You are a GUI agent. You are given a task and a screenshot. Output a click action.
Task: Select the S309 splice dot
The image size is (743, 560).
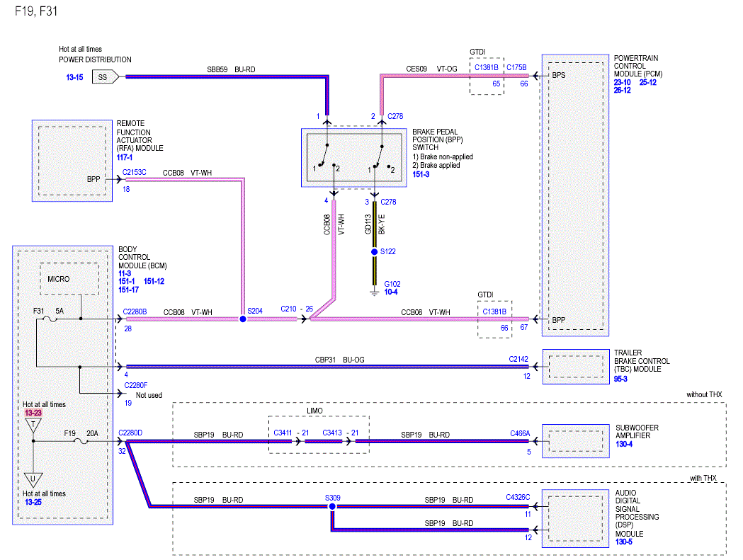[x=332, y=506]
